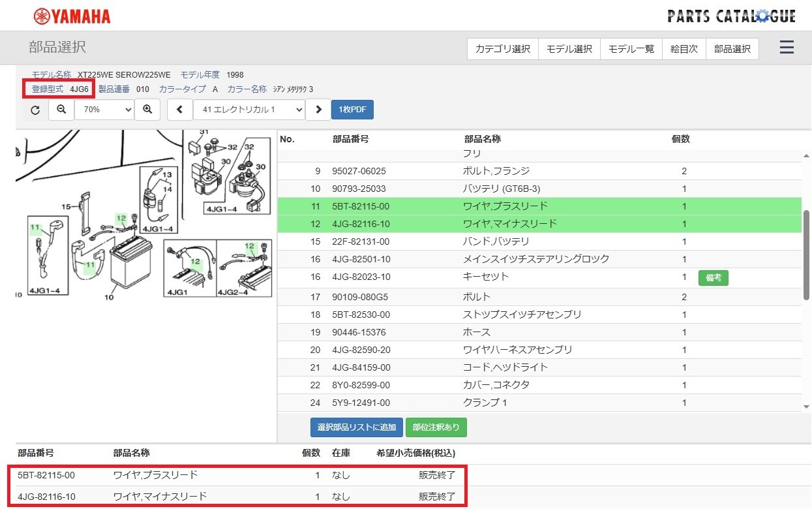This screenshot has height=509, width=812.
Task: Click 部位注釈あり button
Action: 436,427
